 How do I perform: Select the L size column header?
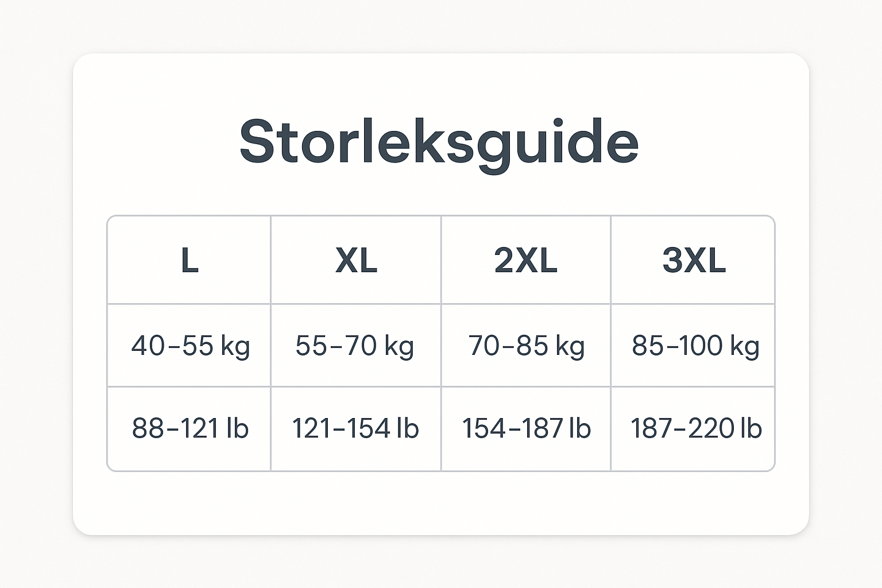(189, 261)
